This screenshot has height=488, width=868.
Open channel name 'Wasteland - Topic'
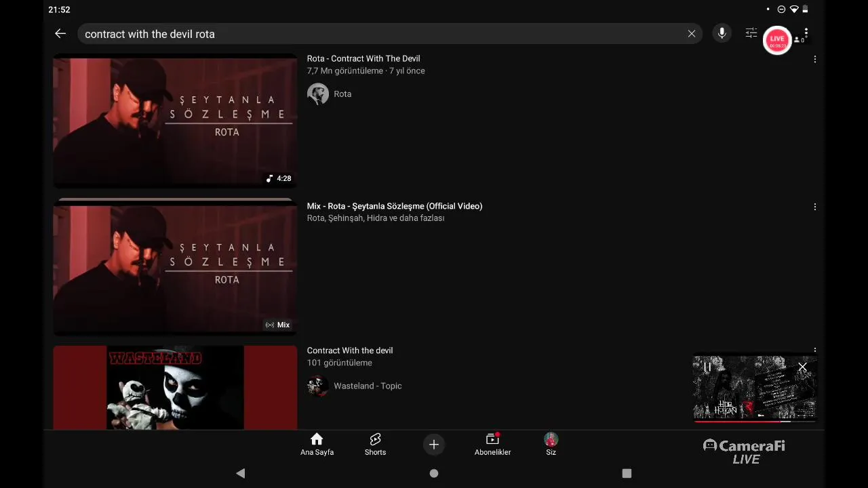[368, 386]
